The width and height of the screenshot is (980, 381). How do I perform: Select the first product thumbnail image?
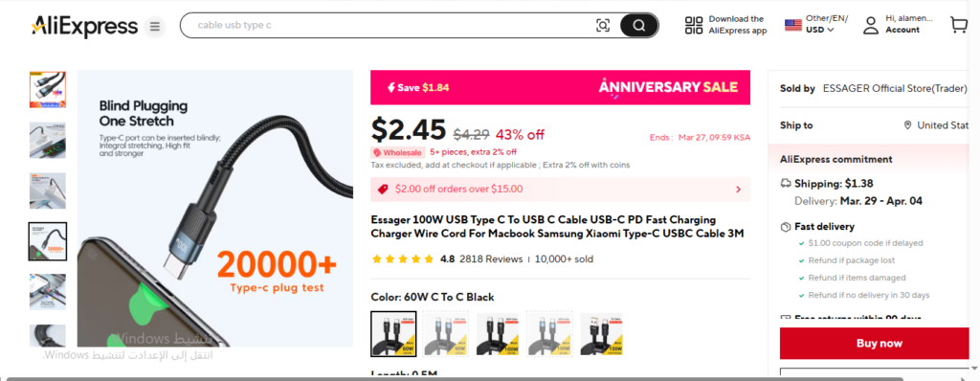pyautogui.click(x=48, y=89)
